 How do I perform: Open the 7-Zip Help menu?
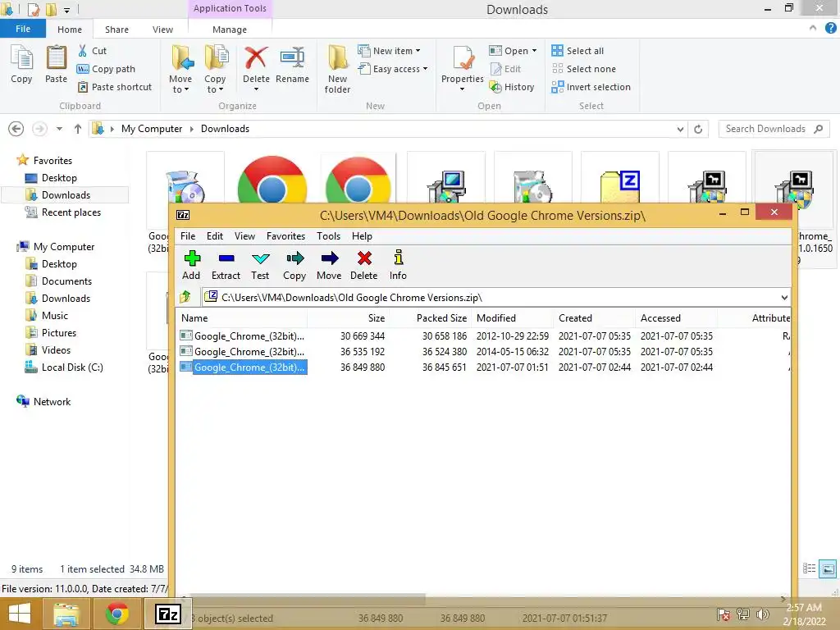362,236
